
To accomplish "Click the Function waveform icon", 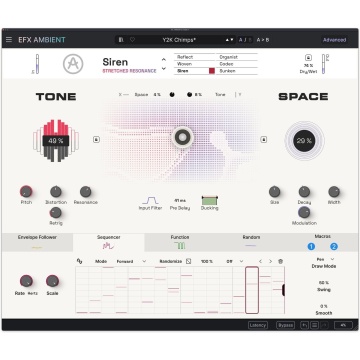I will [180, 246].
